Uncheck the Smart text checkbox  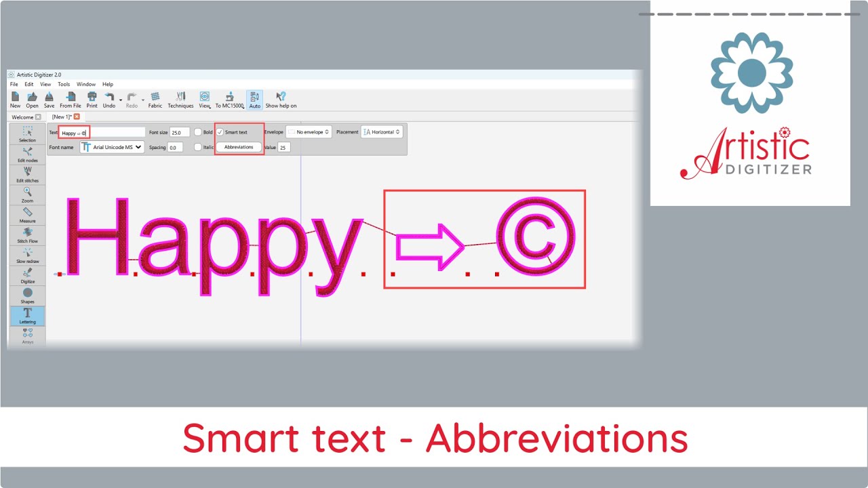tap(220, 132)
